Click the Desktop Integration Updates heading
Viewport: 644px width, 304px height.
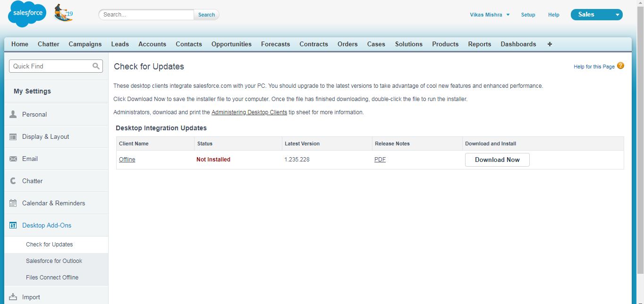click(x=161, y=128)
